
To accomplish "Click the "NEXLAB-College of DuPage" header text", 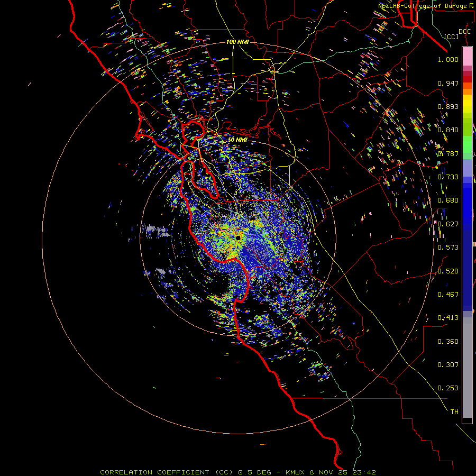I will point(424,6).
